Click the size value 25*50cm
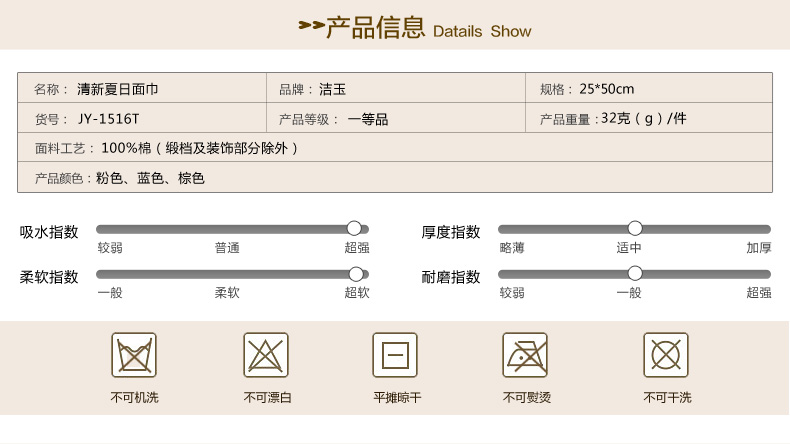This screenshot has width=790, height=444. tap(607, 89)
